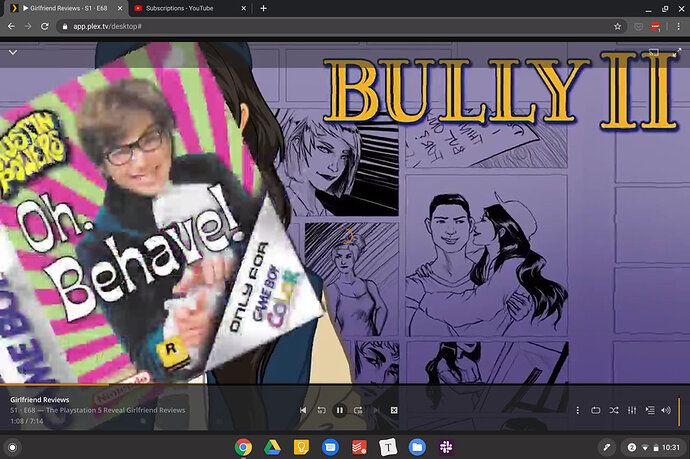
Task: Bookmark this page with the star
Action: pos(617,26)
